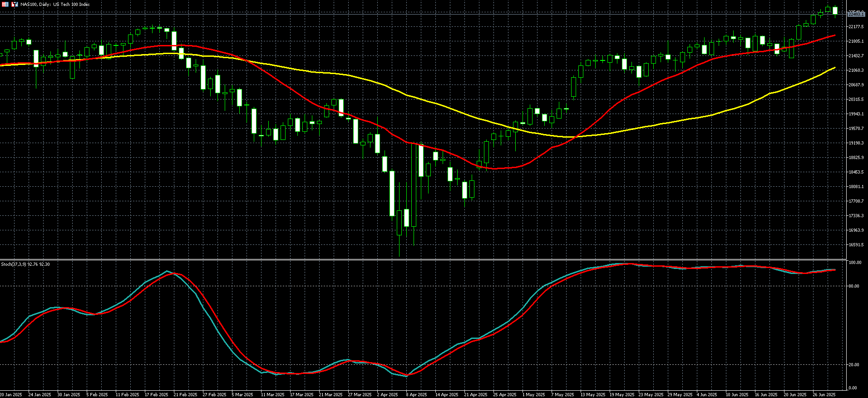Click the 18825.9 price scale label
Image resolution: width=868 pixels, height=398 pixels.
pyautogui.click(x=856, y=158)
